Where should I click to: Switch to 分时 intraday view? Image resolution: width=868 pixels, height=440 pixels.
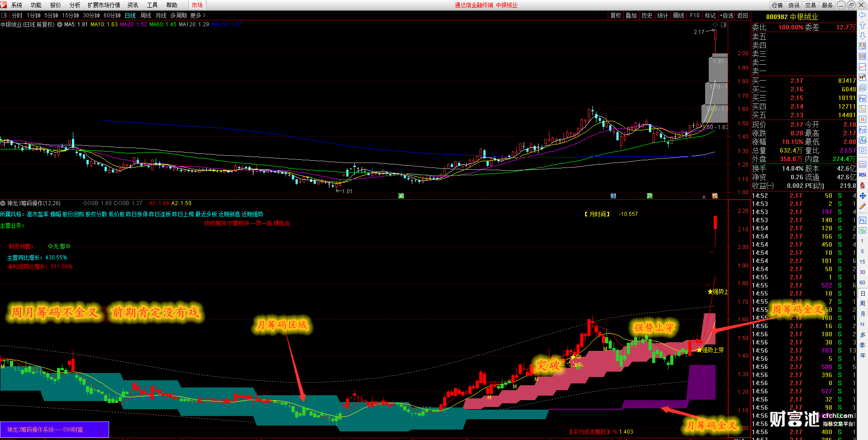(x=17, y=15)
